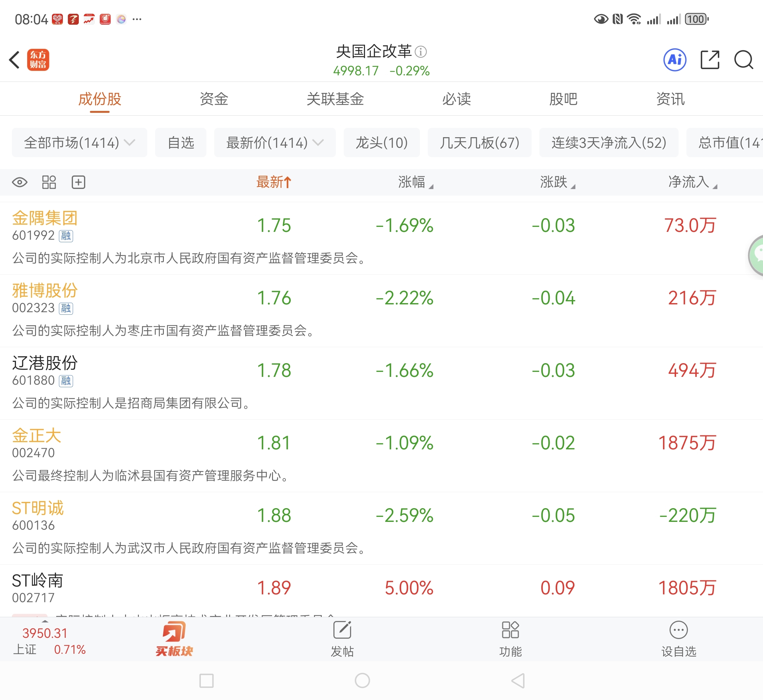Tap the share export icon
This screenshot has height=700, width=763.
[710, 60]
